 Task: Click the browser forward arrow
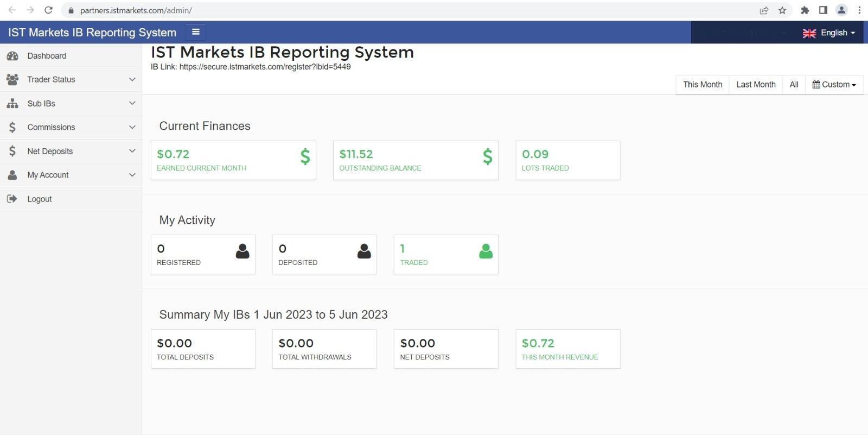tap(30, 10)
